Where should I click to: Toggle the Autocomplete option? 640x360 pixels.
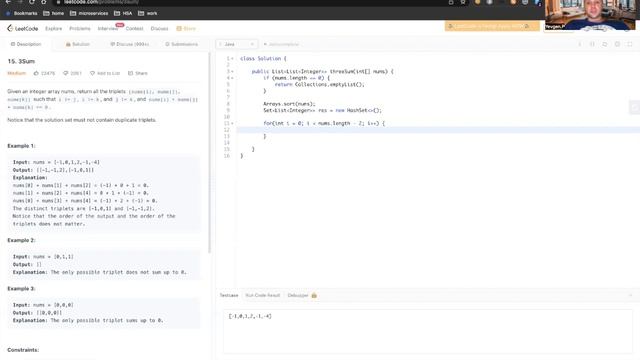click(x=281, y=44)
